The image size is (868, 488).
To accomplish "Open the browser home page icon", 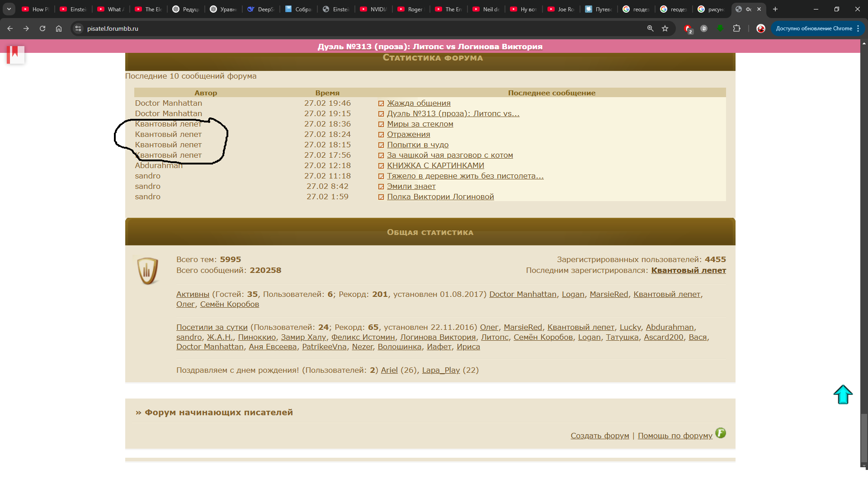I will tap(59, 28).
